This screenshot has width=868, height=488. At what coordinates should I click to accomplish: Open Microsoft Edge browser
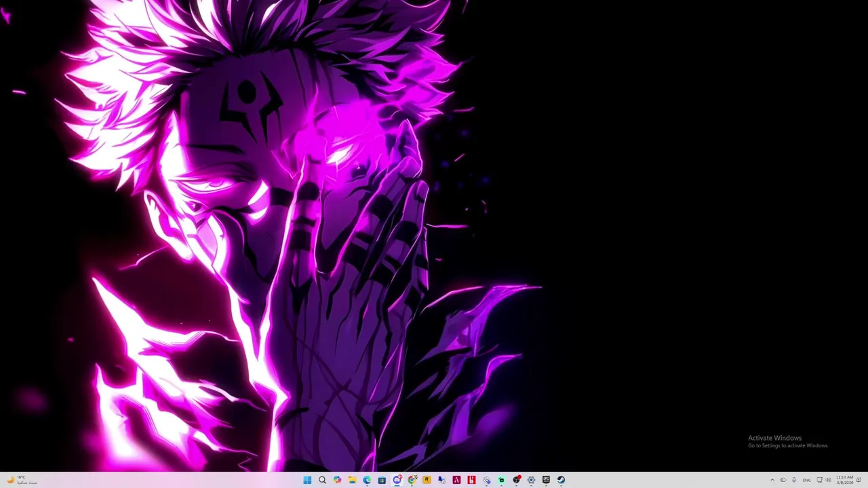(x=367, y=480)
